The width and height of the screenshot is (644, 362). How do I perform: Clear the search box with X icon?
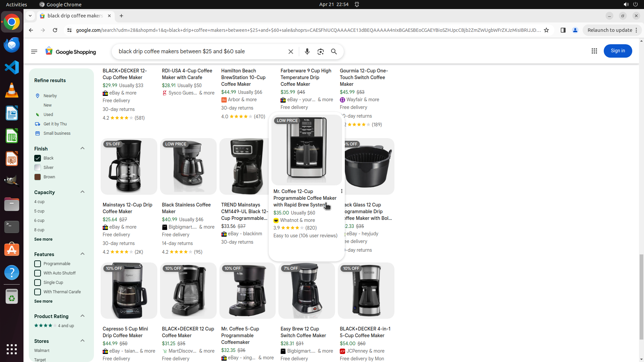coord(291,52)
